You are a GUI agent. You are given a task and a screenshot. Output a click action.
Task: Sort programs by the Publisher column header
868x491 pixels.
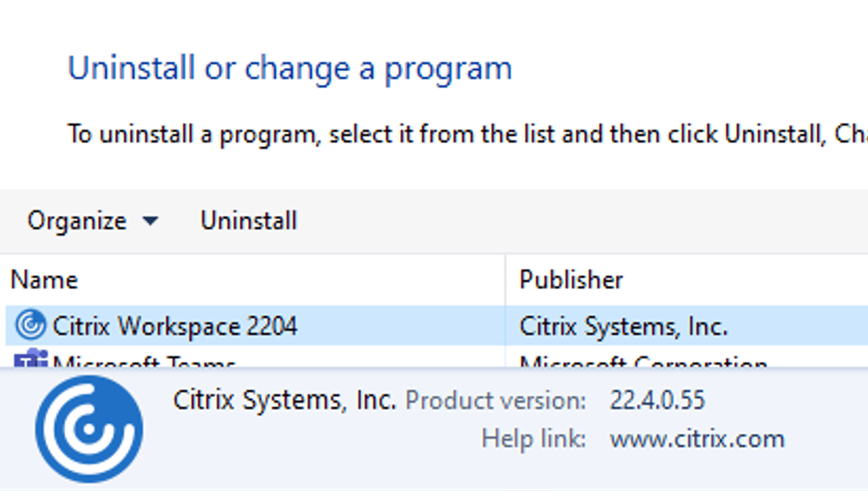[571, 280]
